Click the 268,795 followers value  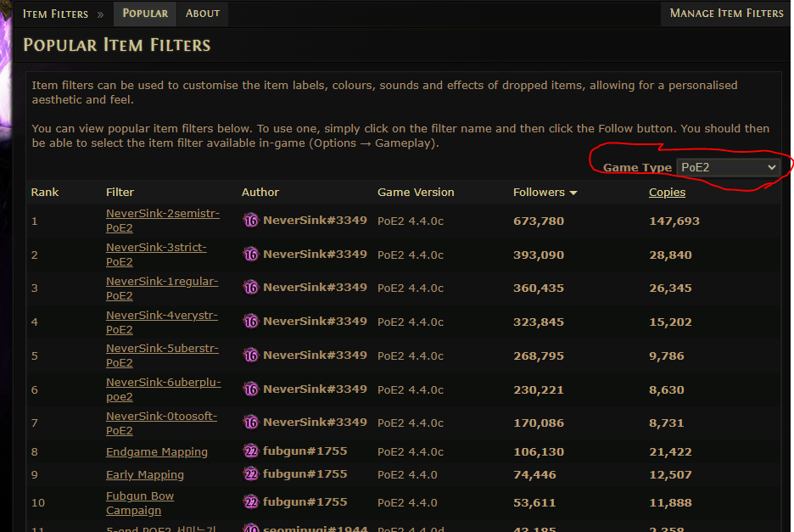(539, 356)
